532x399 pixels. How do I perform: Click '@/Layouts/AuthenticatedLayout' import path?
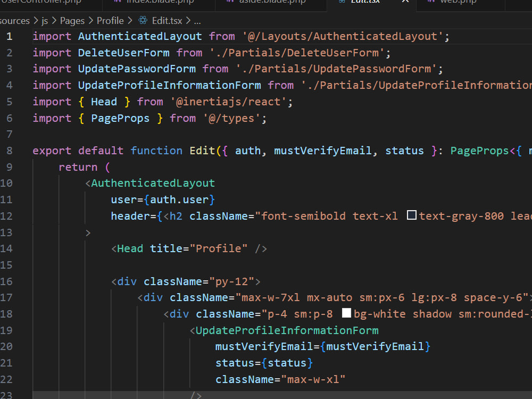pyautogui.click(x=343, y=36)
